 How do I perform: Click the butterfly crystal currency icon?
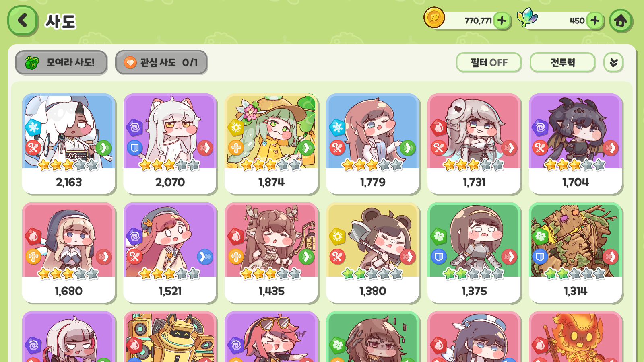[x=527, y=18]
